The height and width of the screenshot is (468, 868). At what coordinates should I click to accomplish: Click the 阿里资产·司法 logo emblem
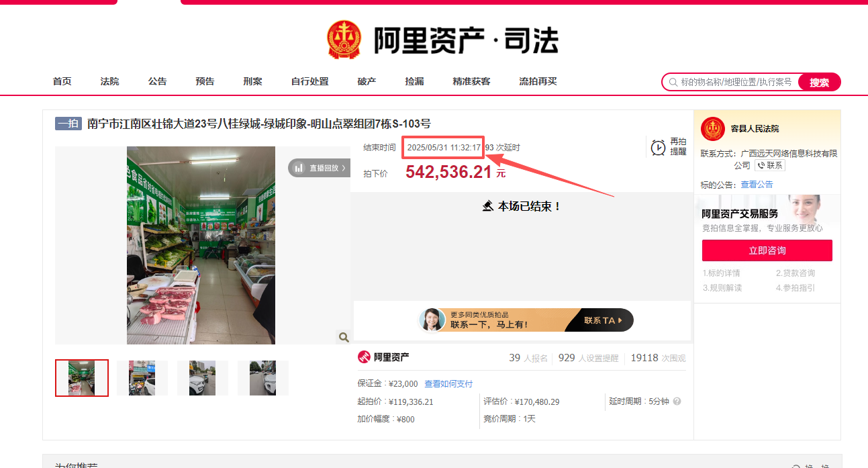(344, 40)
